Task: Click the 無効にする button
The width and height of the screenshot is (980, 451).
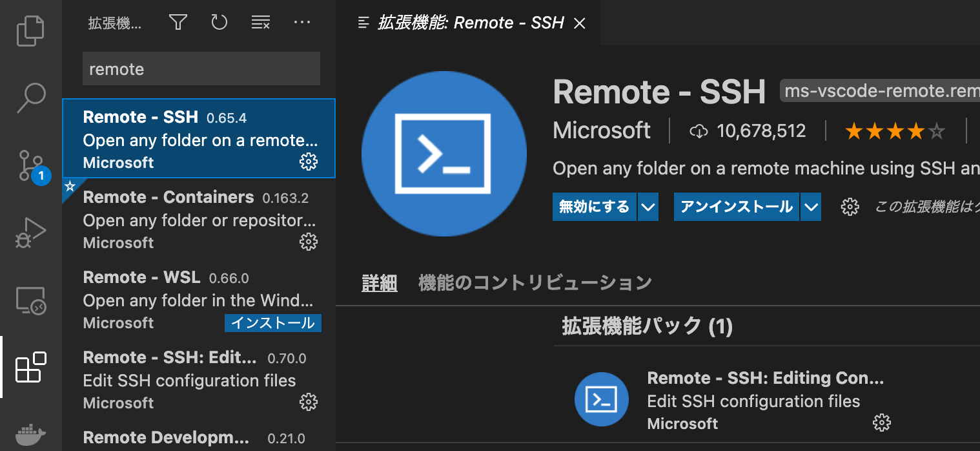Action: pyautogui.click(x=595, y=207)
